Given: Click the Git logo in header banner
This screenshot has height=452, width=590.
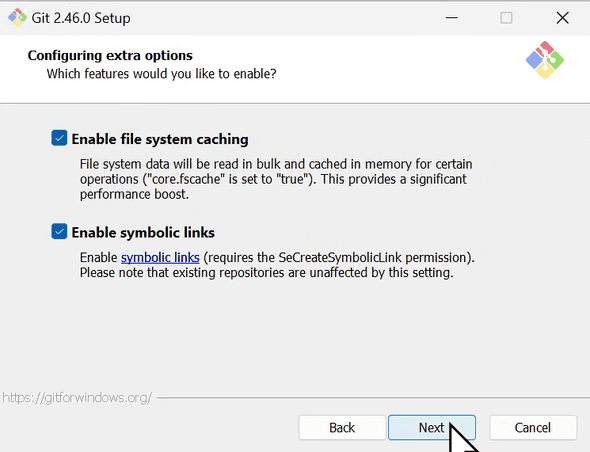Looking at the screenshot, I should [544, 60].
